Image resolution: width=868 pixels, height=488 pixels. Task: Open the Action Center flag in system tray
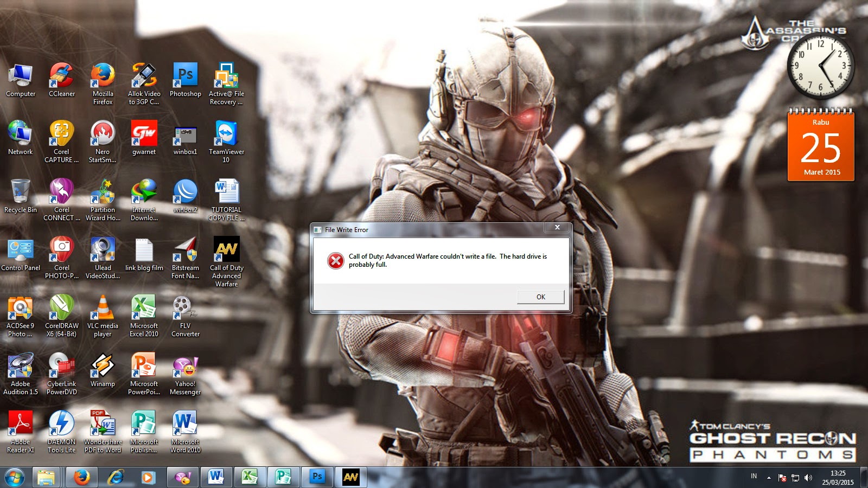coord(782,478)
